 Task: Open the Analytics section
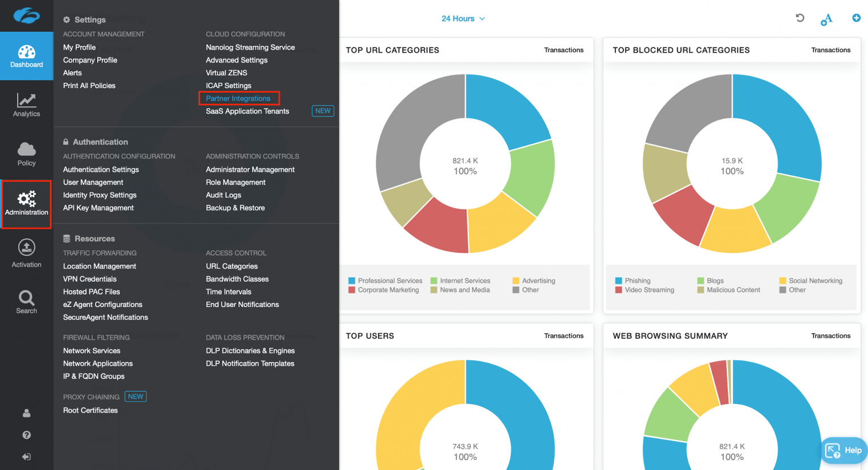[26, 105]
